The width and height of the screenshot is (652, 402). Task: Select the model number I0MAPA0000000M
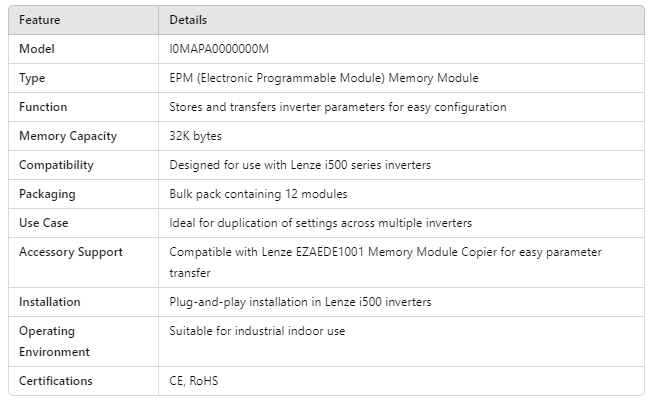coord(219,48)
